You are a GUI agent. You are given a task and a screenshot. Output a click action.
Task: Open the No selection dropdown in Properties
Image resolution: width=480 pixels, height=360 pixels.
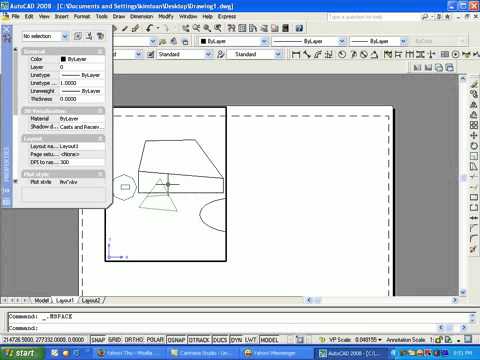coord(65,36)
